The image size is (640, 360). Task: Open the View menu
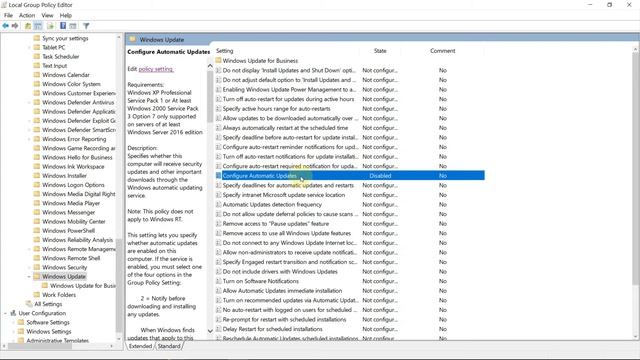47,15
